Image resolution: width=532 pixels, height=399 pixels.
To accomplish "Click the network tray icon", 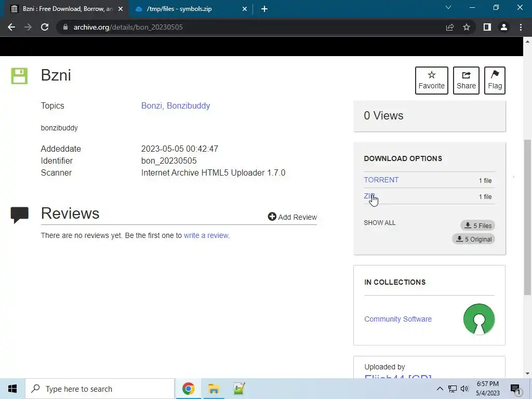I will pos(453,389).
